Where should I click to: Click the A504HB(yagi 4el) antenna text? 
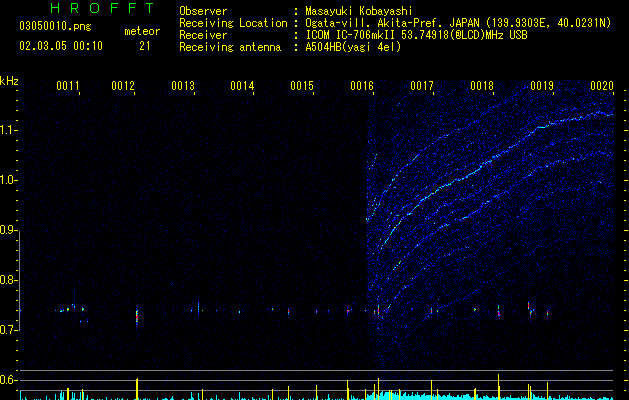click(353, 47)
